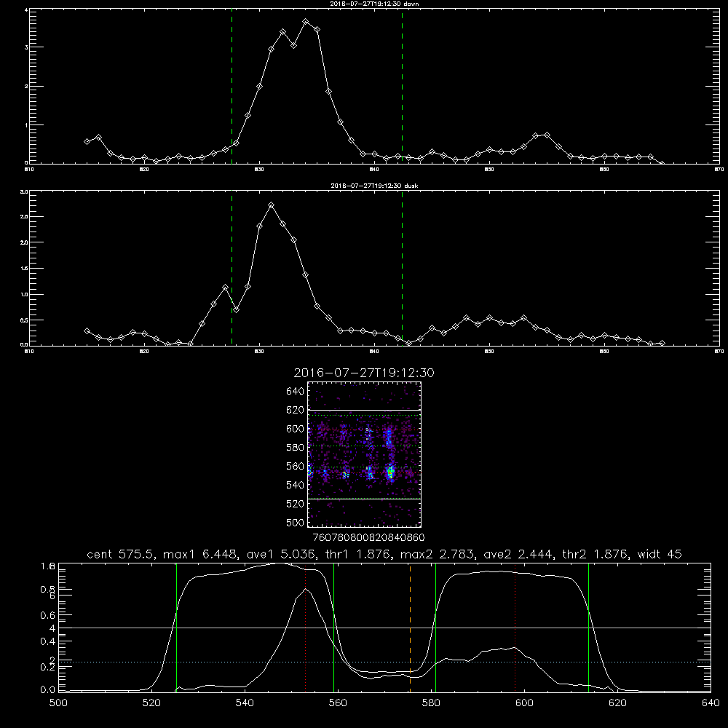Click the highest diamond marker of the dusk curve
Screen dimensions: 728x728
tap(272, 205)
